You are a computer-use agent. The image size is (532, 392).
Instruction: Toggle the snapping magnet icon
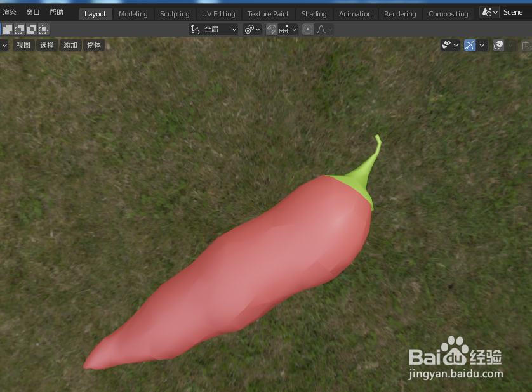pyautogui.click(x=271, y=29)
